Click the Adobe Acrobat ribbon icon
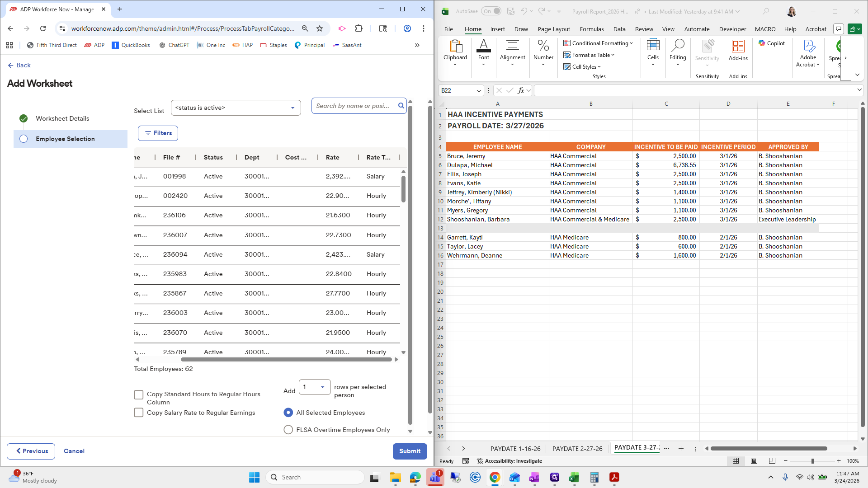This screenshot has height=488, width=868. click(808, 53)
